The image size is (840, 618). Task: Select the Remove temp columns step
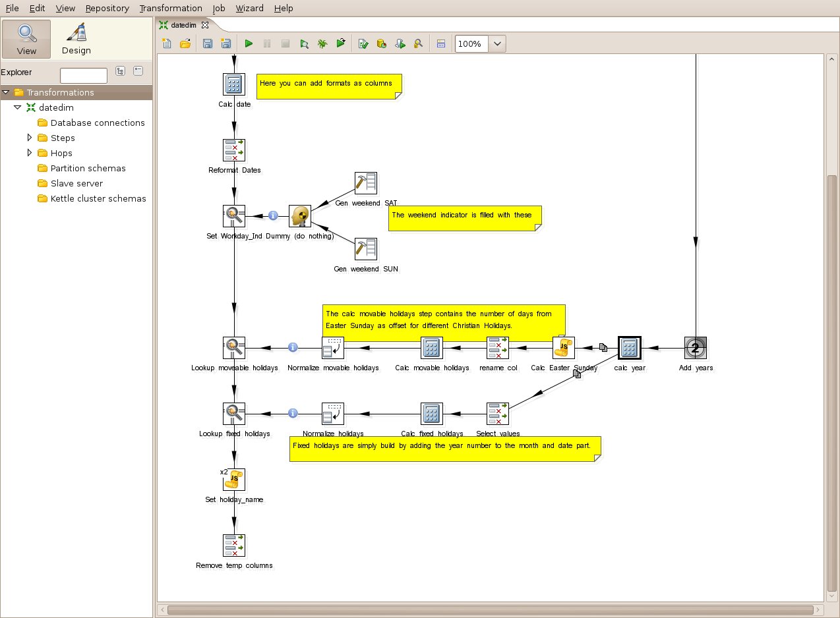[234, 545]
